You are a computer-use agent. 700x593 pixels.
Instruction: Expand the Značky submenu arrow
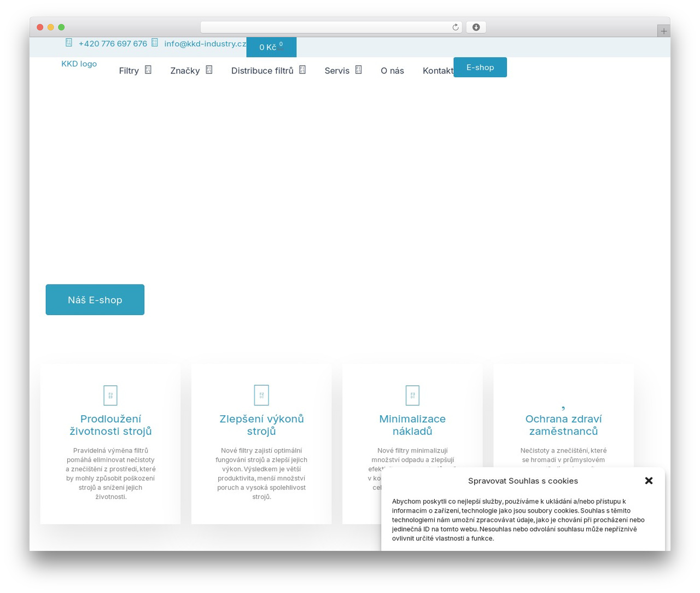209,70
